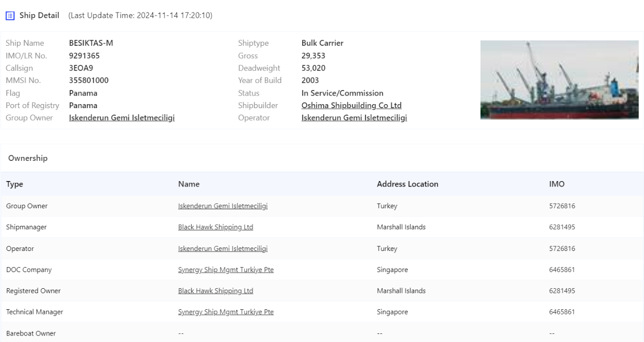Click the Address Location column header
This screenshot has width=644, height=342.
pos(407,184)
